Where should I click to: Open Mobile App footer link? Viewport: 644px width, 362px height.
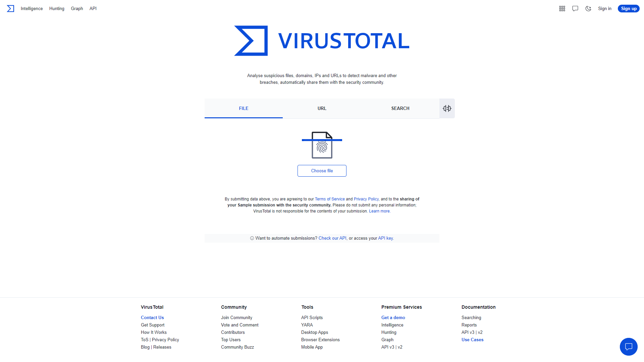pos(312,347)
